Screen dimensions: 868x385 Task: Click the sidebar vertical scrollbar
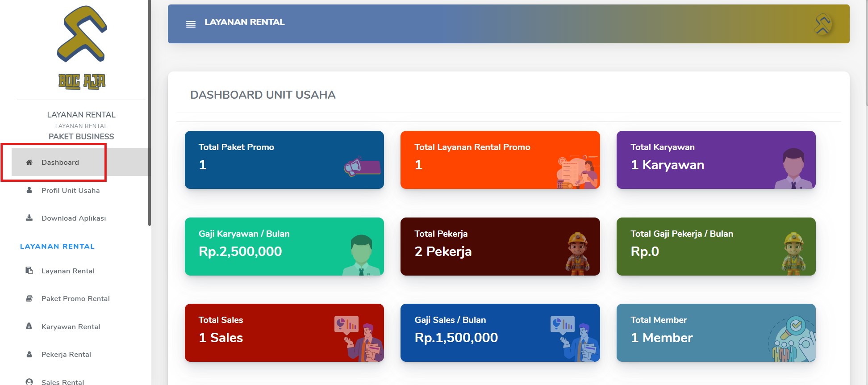tap(150, 113)
